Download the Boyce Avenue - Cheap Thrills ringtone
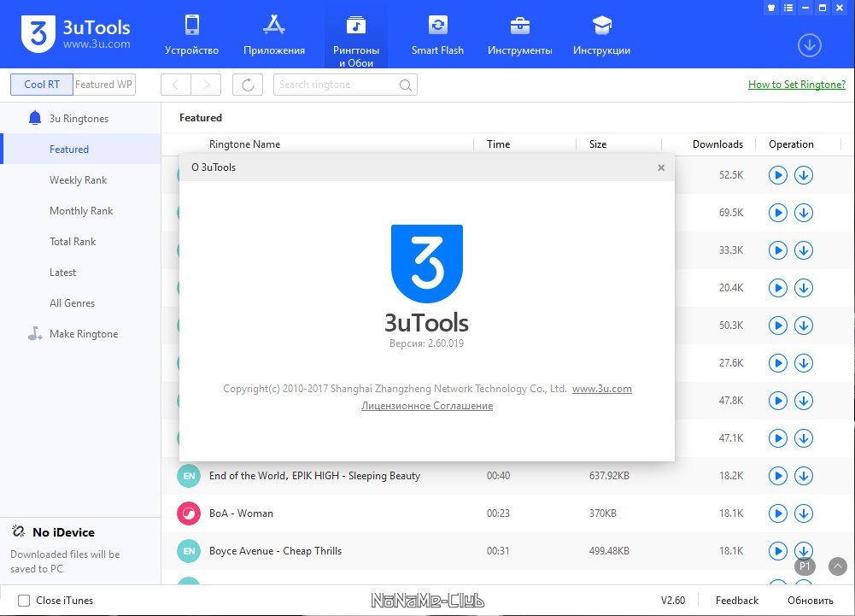 (803, 550)
